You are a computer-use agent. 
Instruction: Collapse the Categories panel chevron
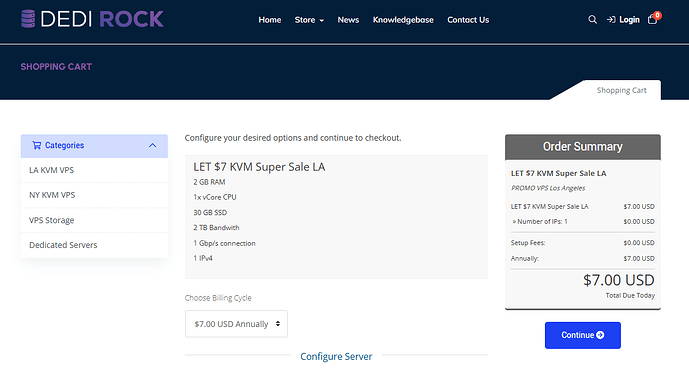(x=152, y=145)
